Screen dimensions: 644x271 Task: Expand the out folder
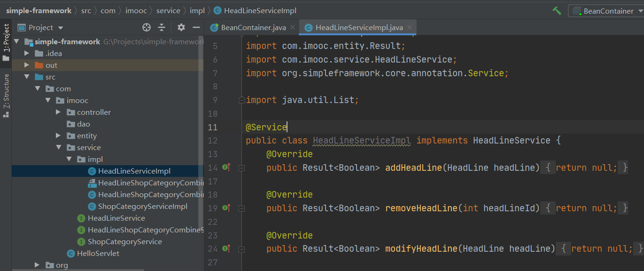27,65
